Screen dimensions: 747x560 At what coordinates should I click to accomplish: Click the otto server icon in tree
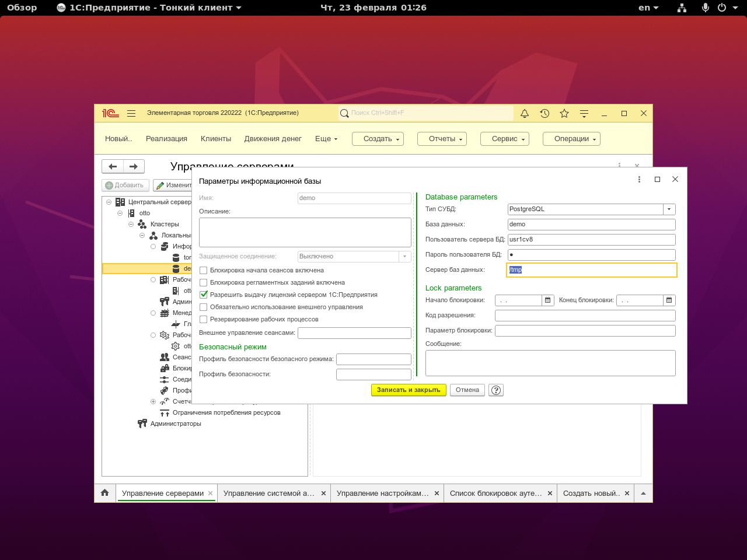pos(131,213)
